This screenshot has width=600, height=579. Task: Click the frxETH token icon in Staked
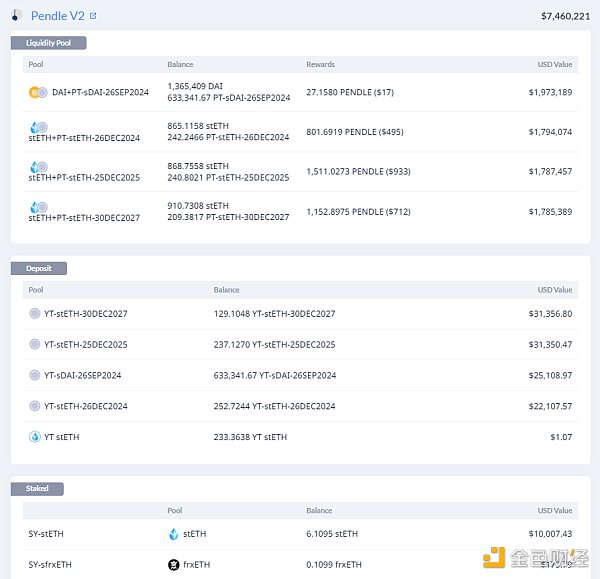[174, 564]
